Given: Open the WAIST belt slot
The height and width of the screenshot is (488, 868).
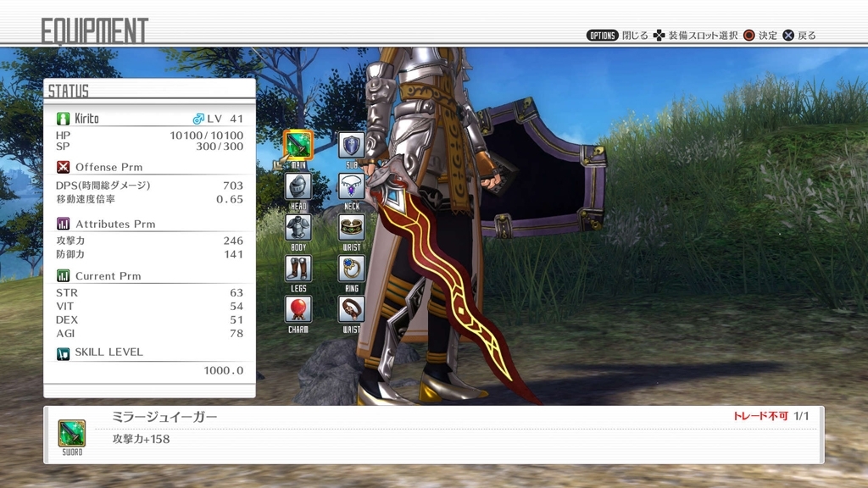Looking at the screenshot, I should pos(352,308).
